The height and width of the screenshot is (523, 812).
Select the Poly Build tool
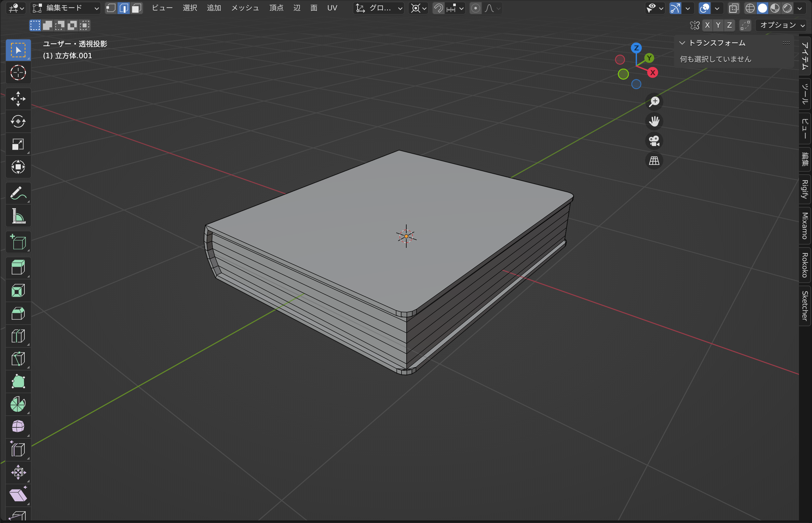(x=18, y=382)
